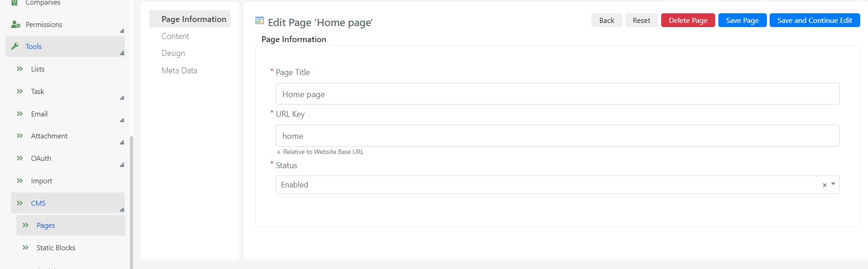The height and width of the screenshot is (269, 868).
Task: Click the Save Page button
Action: point(742,20)
